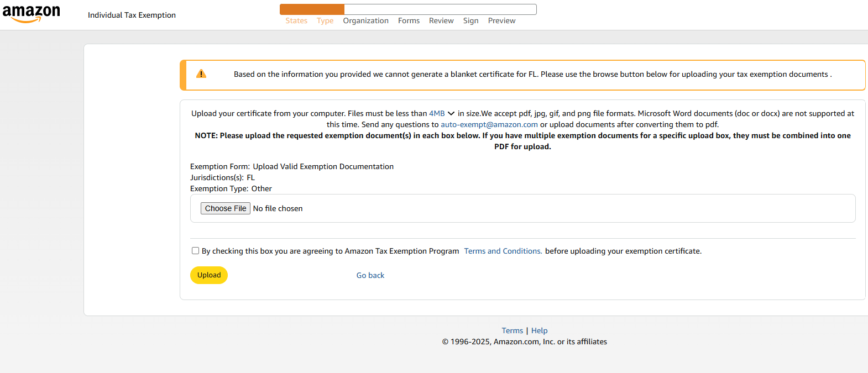Go to the Type step
Screen dimensions: 868x373
(325, 20)
